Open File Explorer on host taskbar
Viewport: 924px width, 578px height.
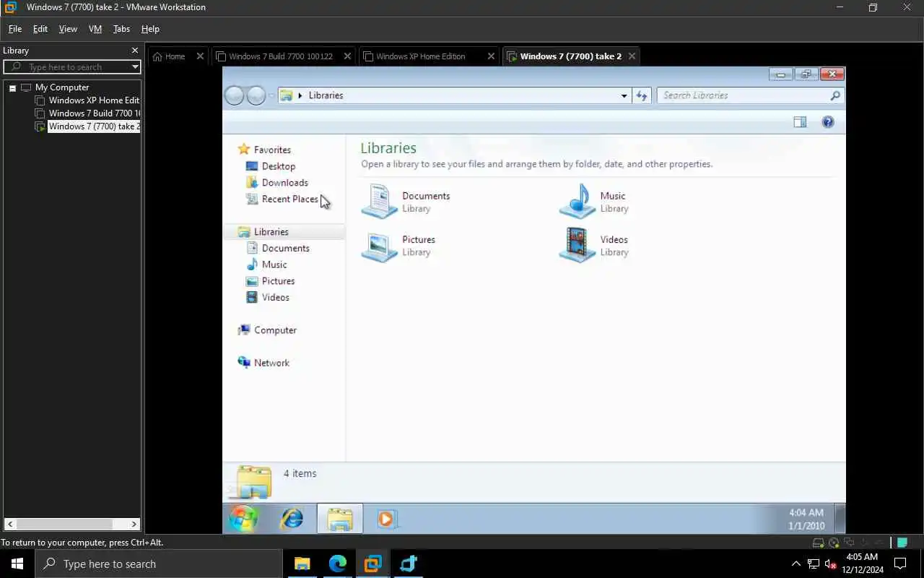(x=302, y=564)
